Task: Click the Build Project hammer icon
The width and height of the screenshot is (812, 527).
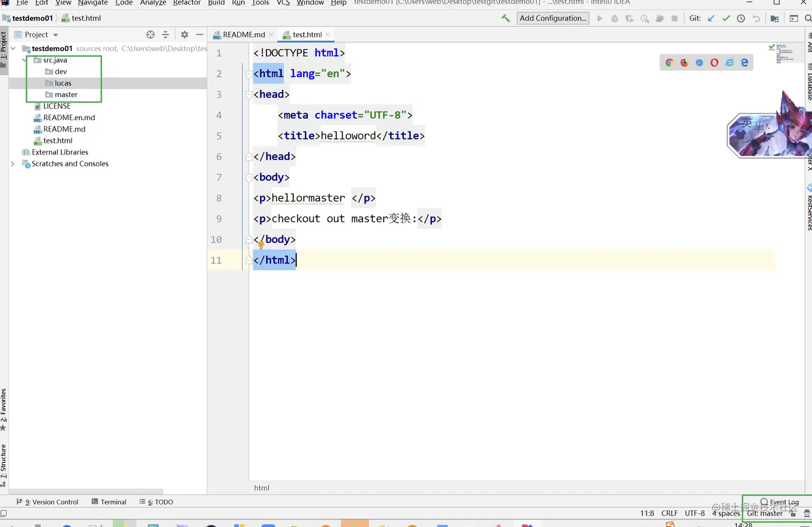Action: pyautogui.click(x=505, y=18)
